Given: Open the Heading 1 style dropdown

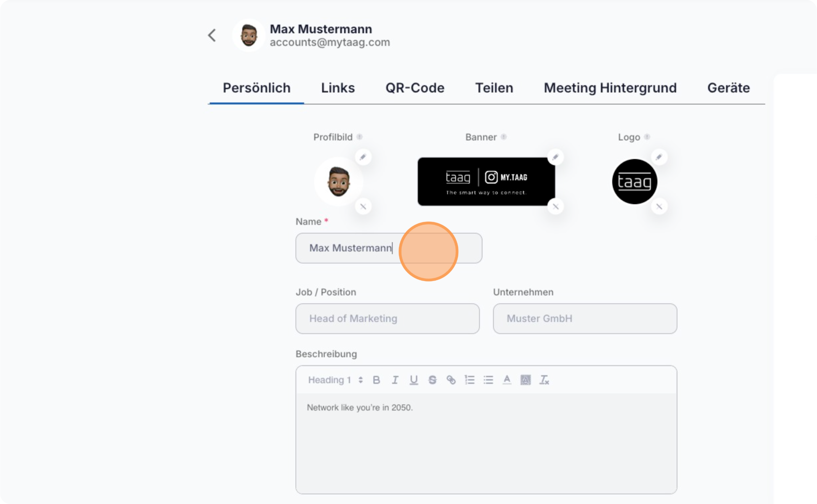Looking at the screenshot, I should [x=335, y=380].
